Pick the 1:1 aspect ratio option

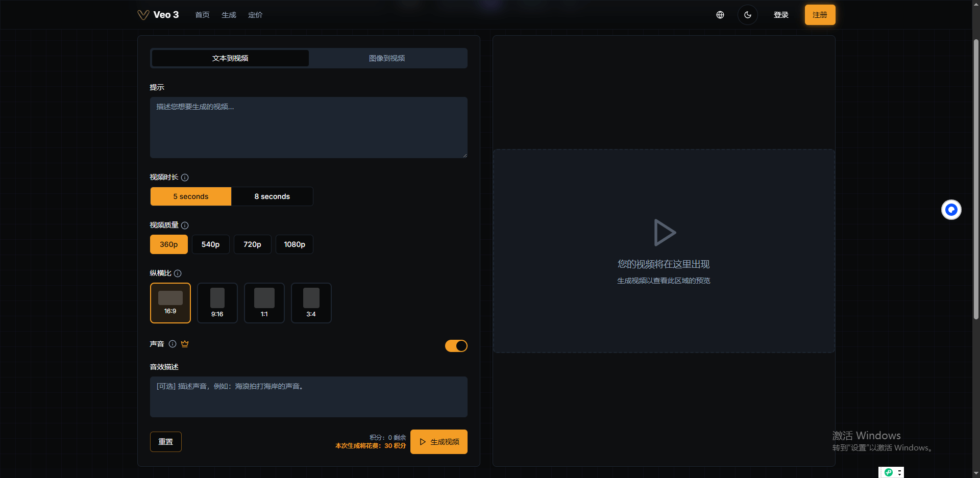click(x=264, y=303)
